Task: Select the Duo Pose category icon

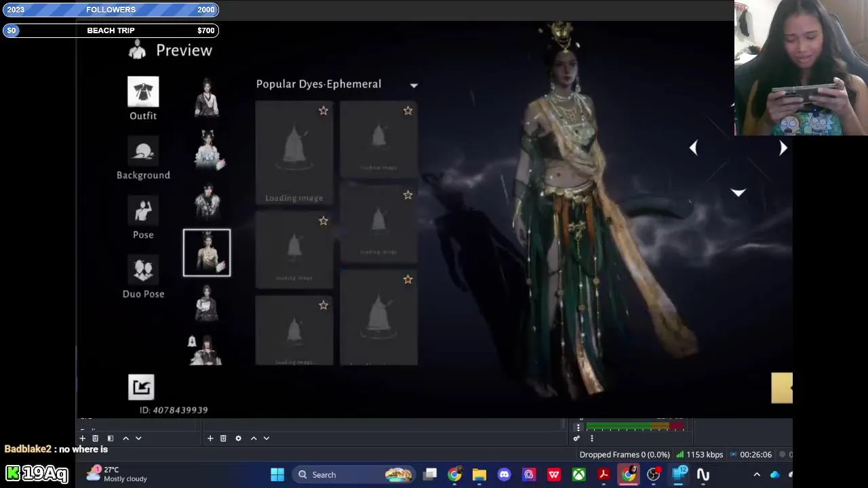Action: pyautogui.click(x=143, y=270)
